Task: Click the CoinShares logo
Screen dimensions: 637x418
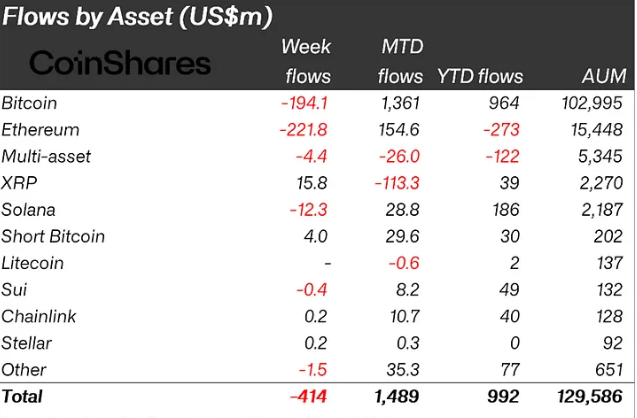Action: point(120,64)
